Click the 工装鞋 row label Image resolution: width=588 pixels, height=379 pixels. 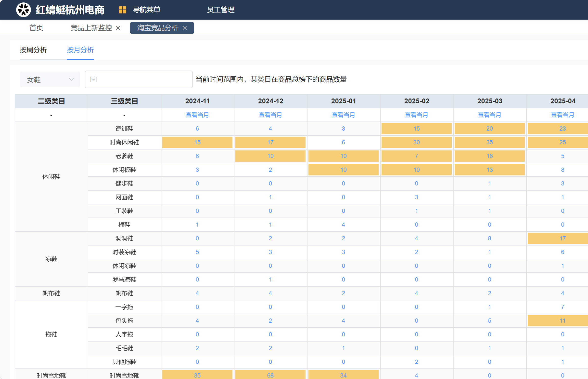click(124, 211)
